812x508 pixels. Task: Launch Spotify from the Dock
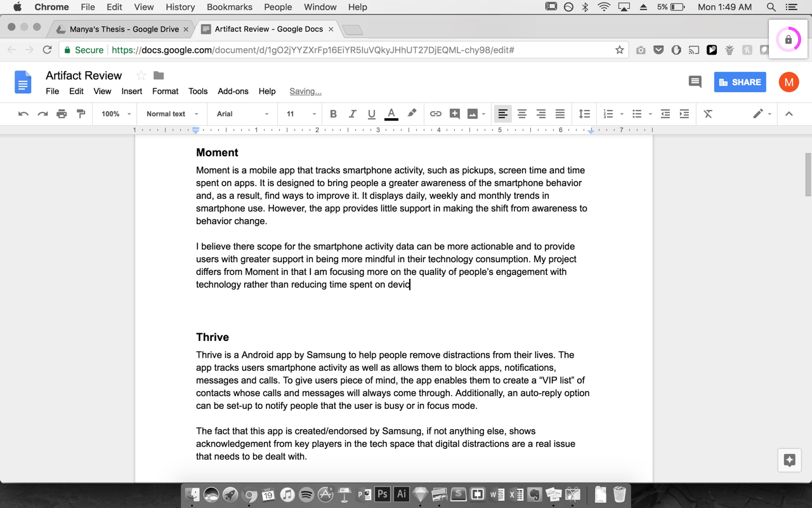306,494
